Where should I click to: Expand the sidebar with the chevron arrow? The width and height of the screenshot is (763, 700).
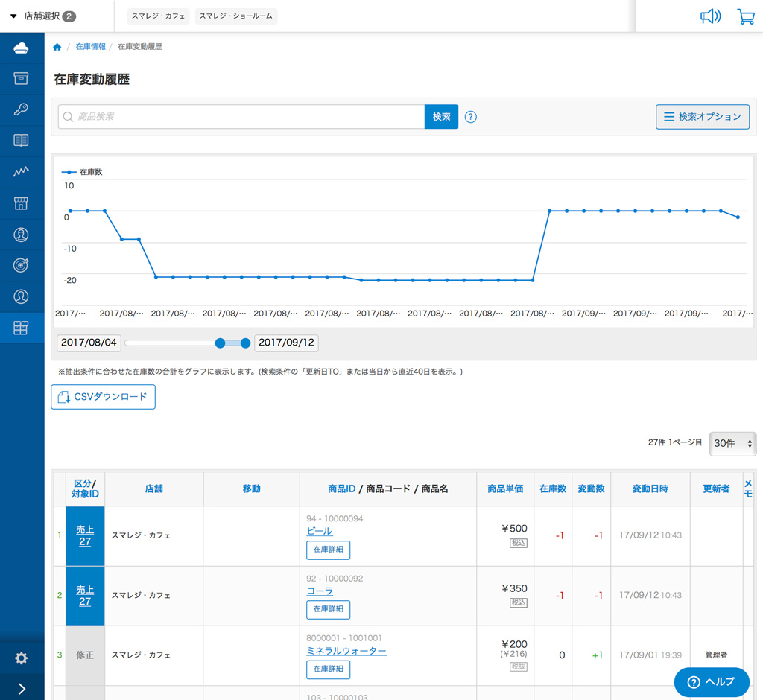(22, 688)
